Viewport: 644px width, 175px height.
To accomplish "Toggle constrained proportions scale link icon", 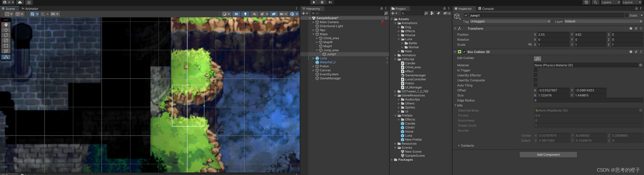I will click(530, 44).
